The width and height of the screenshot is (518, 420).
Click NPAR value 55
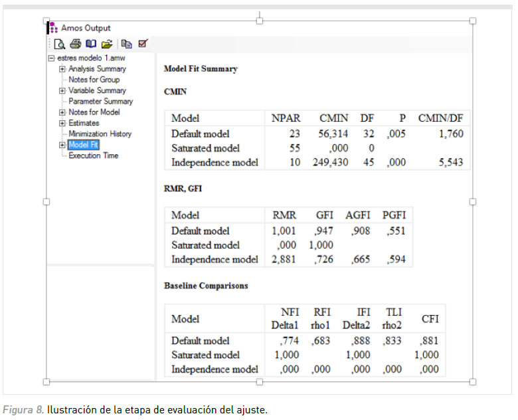295,148
